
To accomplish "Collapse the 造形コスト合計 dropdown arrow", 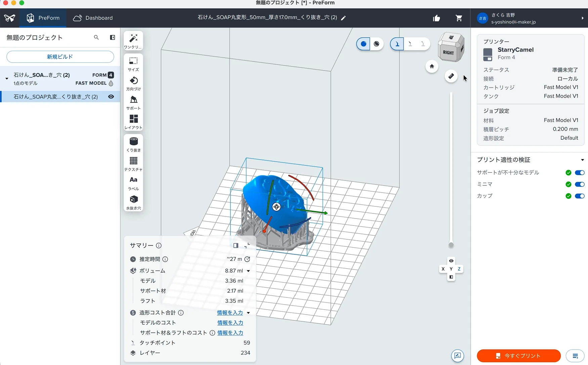I will click(248, 313).
